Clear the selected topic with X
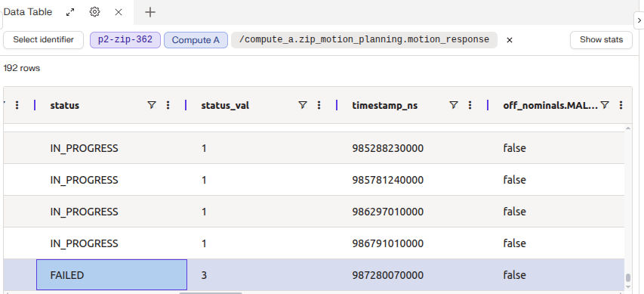Image resolution: width=644 pixels, height=294 pixels. click(x=510, y=40)
